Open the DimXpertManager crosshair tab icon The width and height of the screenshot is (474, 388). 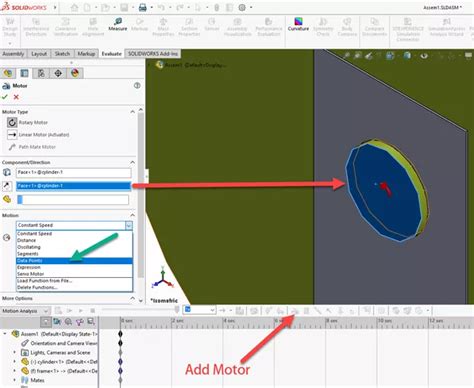pyautogui.click(x=58, y=73)
